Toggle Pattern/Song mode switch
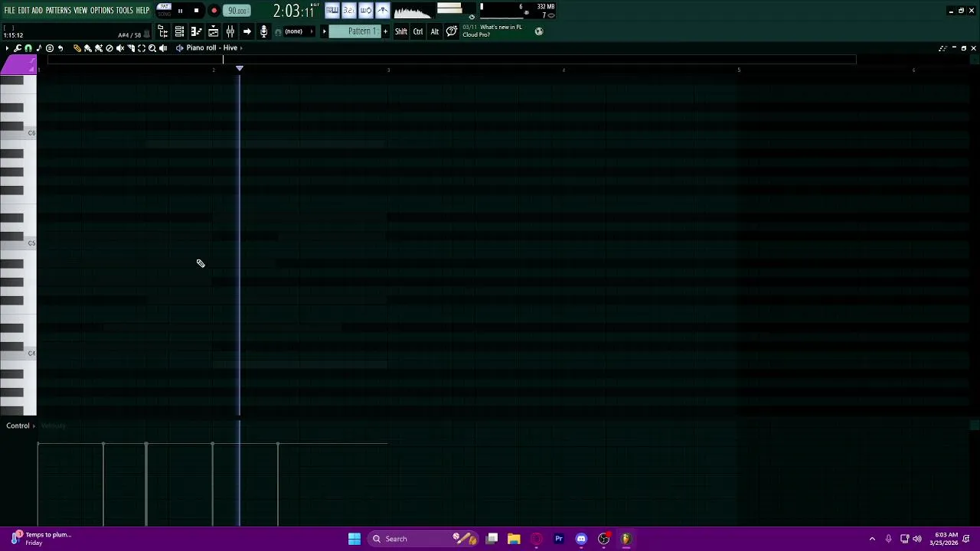 pos(164,10)
